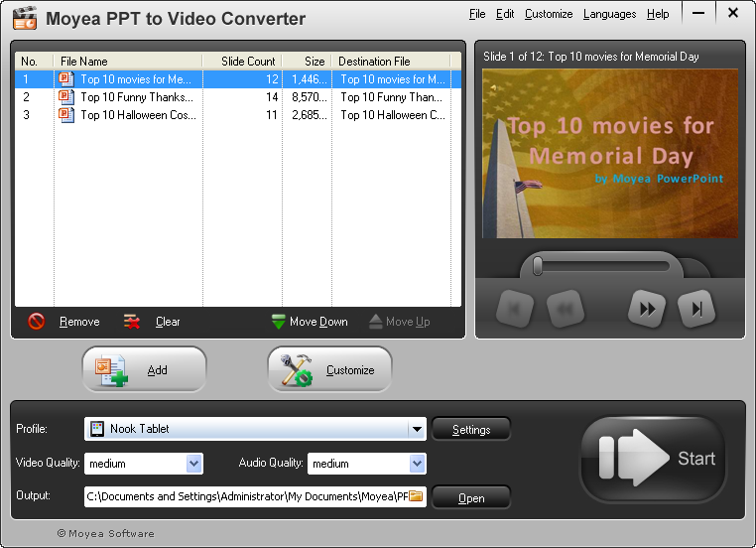The image size is (756, 548).
Task: Select row 'Top 10 Funny Thanks...'
Action: coord(238,97)
